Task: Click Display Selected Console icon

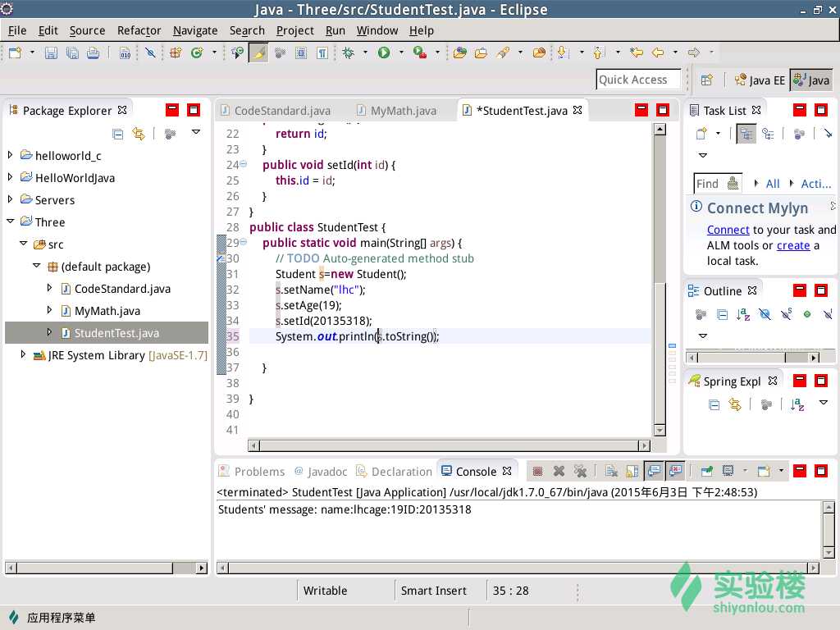Action: tap(728, 471)
